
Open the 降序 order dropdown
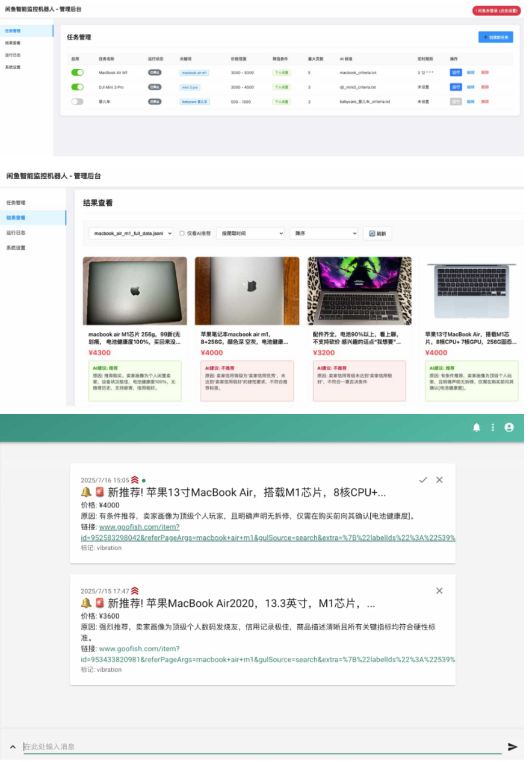click(x=323, y=233)
